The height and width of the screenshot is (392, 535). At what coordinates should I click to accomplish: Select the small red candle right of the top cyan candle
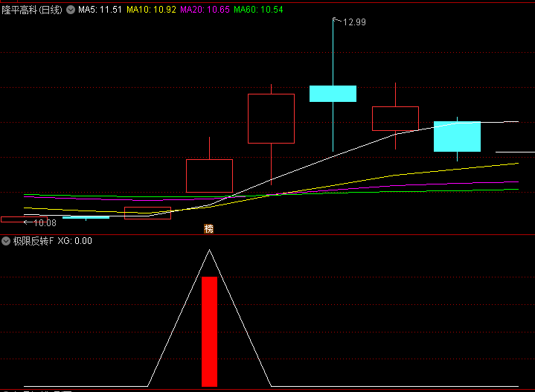point(395,118)
